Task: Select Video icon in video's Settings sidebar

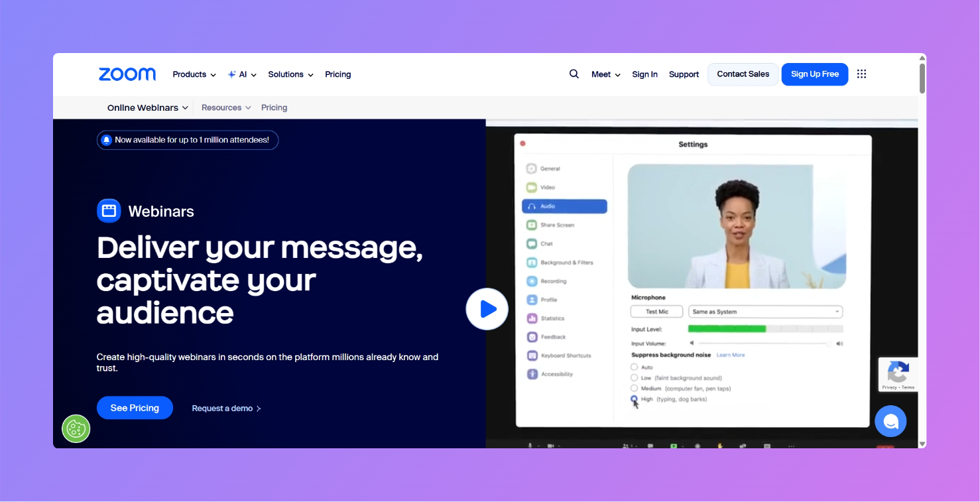Action: [531, 188]
